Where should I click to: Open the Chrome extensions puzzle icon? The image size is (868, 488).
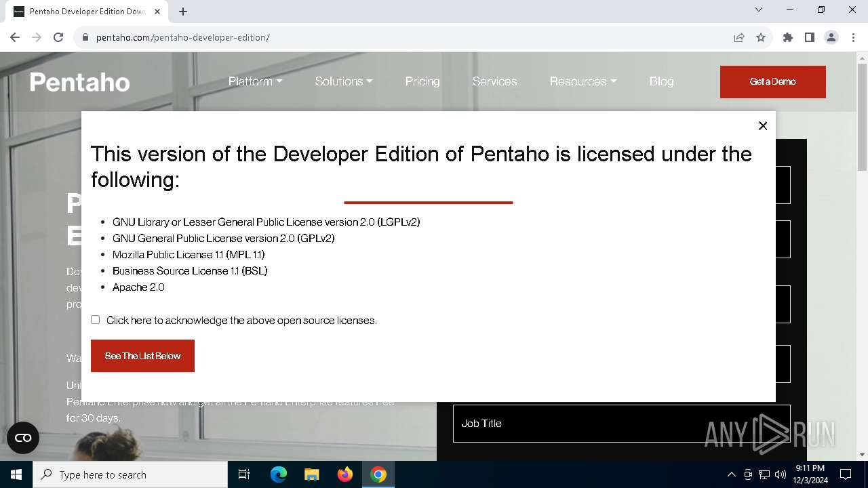[788, 37]
